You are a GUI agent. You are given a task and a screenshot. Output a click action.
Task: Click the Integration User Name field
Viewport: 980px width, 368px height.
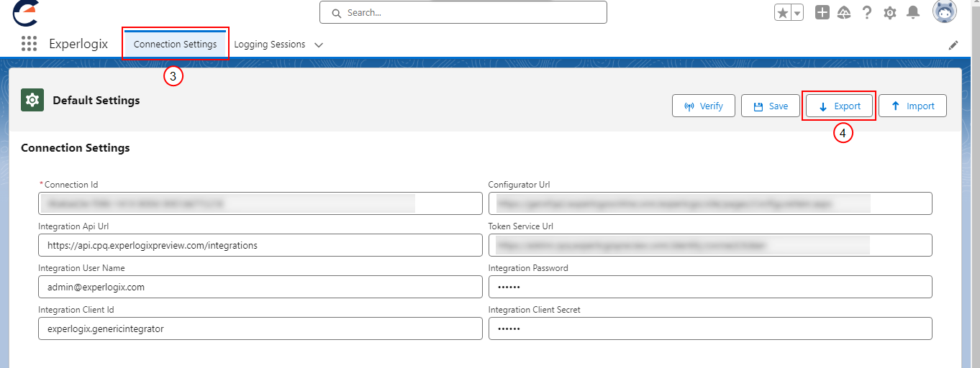click(x=260, y=287)
